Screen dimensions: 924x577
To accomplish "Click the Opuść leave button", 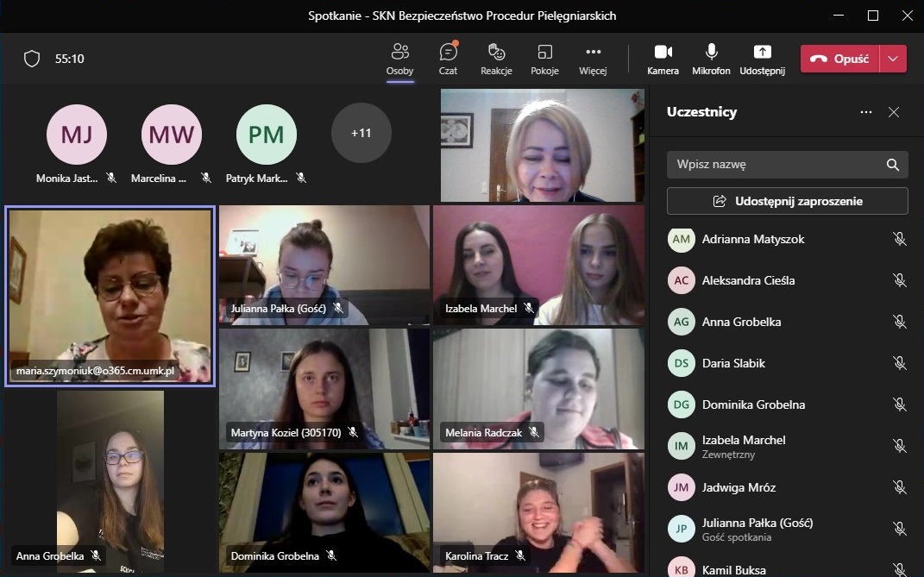I will [x=840, y=59].
